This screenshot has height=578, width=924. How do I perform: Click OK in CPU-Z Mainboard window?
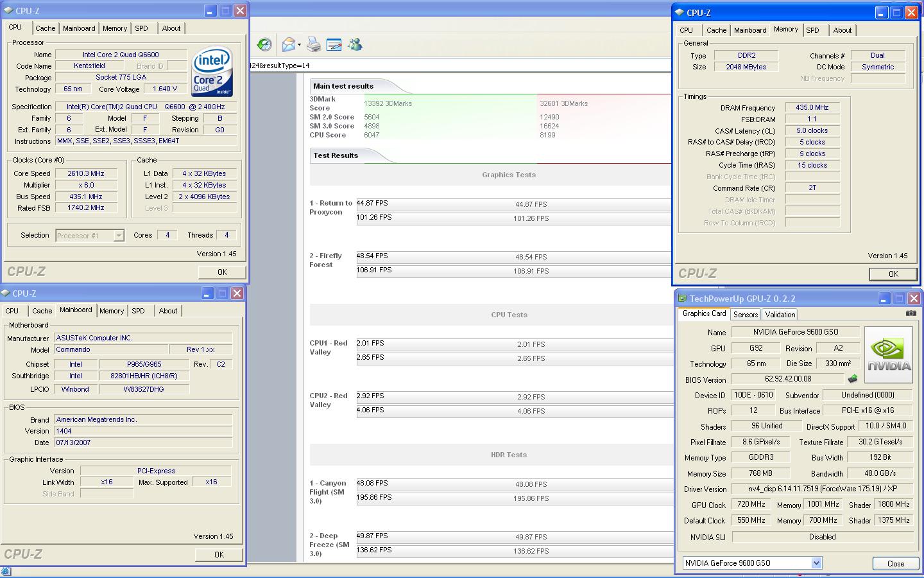click(x=219, y=554)
